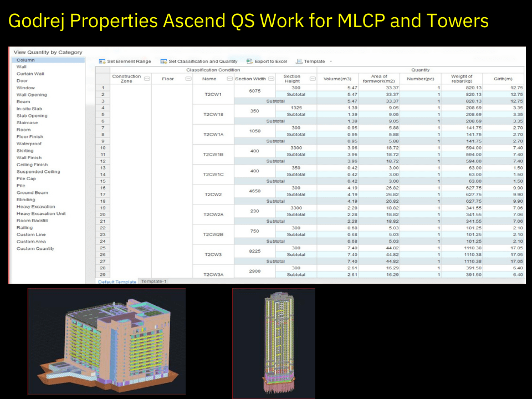
Task: Click the Number(pc) column header
Action: point(421,79)
